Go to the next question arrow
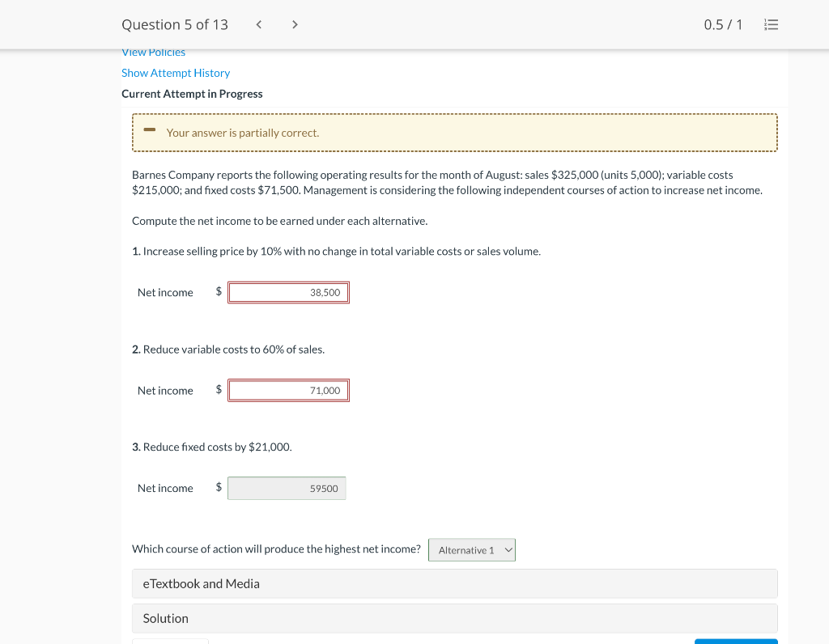 pyautogui.click(x=295, y=24)
